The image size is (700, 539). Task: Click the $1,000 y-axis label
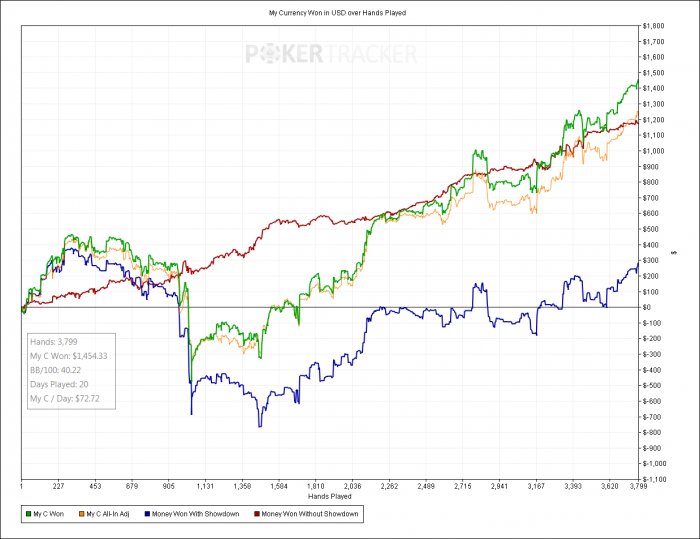click(653, 151)
